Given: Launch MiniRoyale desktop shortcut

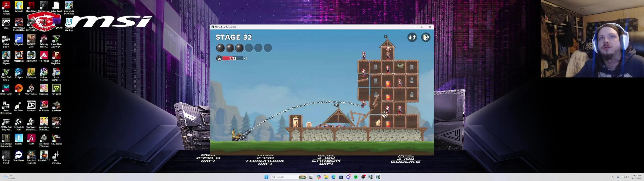Looking at the screenshot, I should click(31, 73).
